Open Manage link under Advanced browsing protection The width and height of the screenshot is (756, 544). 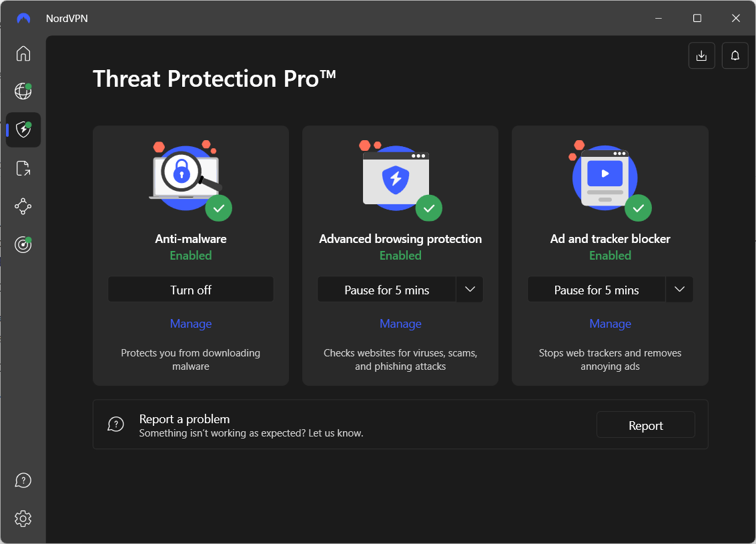pyautogui.click(x=400, y=324)
